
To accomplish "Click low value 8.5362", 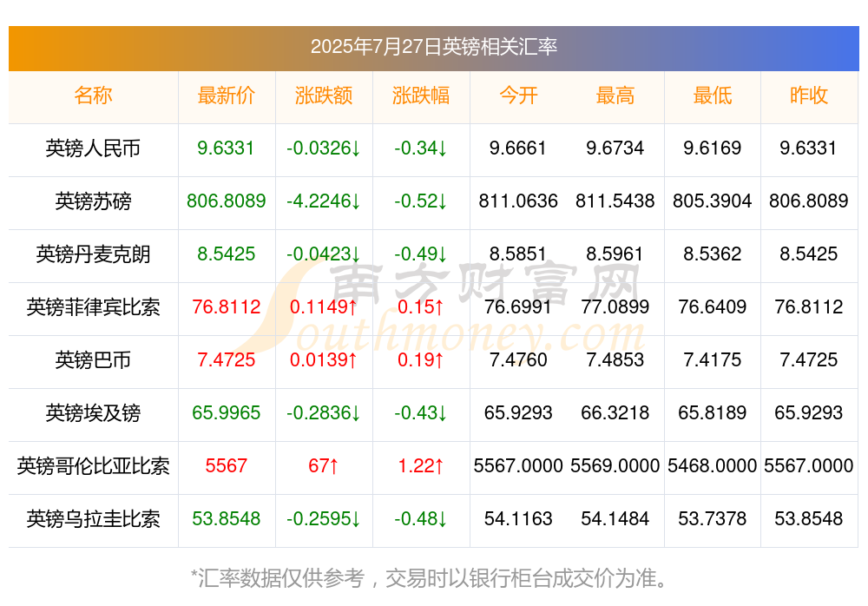I will coord(713,254).
